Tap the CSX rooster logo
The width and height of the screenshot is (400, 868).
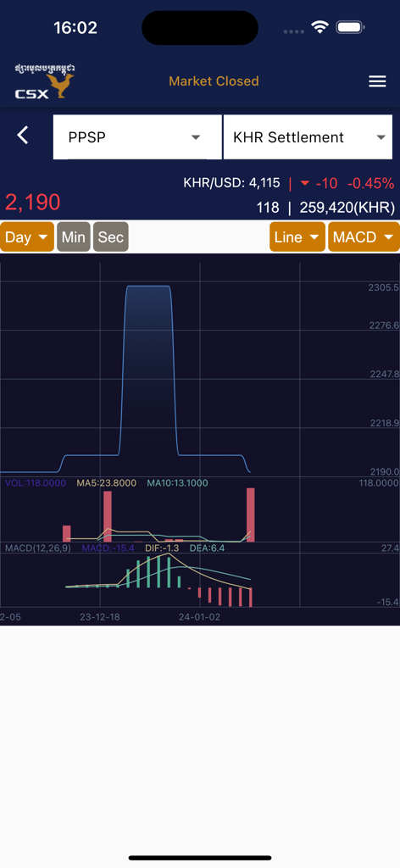(45, 81)
